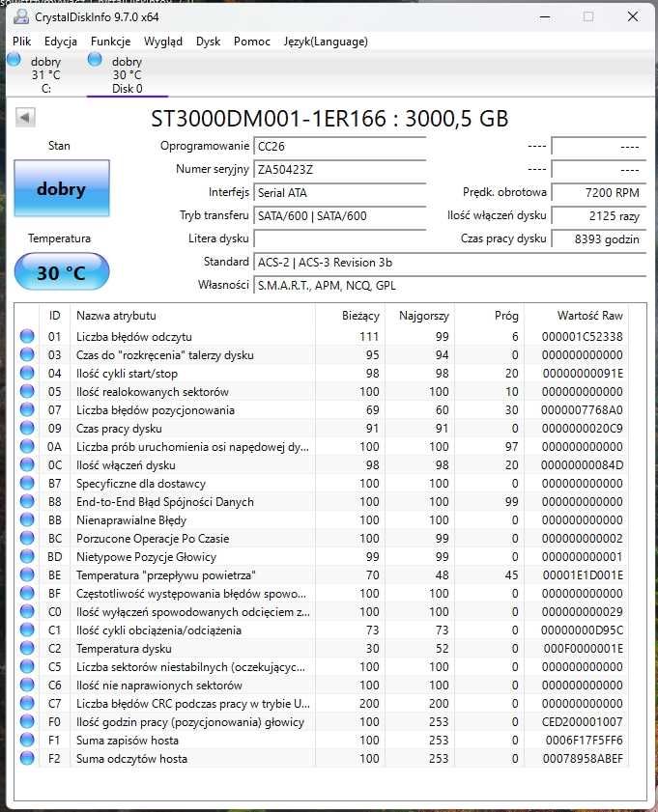This screenshot has height=812, width=658.
Task: Click the status orb for attribute 01
Action: pos(27,336)
